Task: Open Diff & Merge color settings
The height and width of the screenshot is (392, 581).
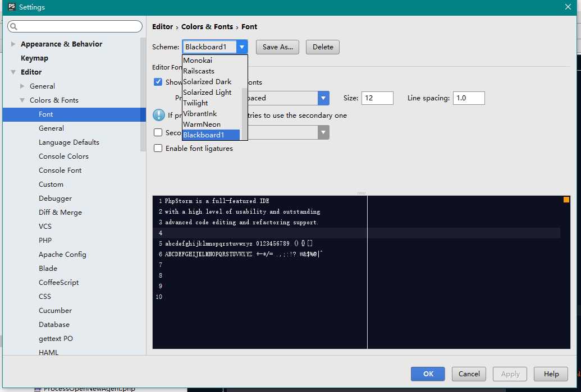Action: (x=60, y=213)
